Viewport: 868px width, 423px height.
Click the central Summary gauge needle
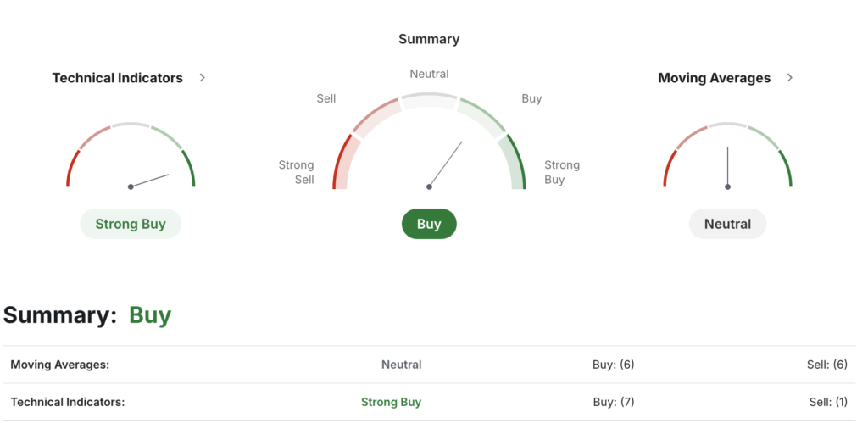point(446,164)
